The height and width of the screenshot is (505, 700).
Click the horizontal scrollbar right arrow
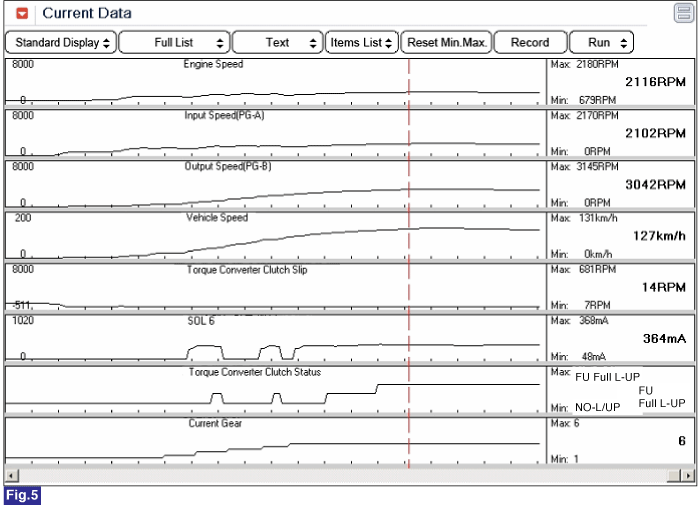click(689, 476)
